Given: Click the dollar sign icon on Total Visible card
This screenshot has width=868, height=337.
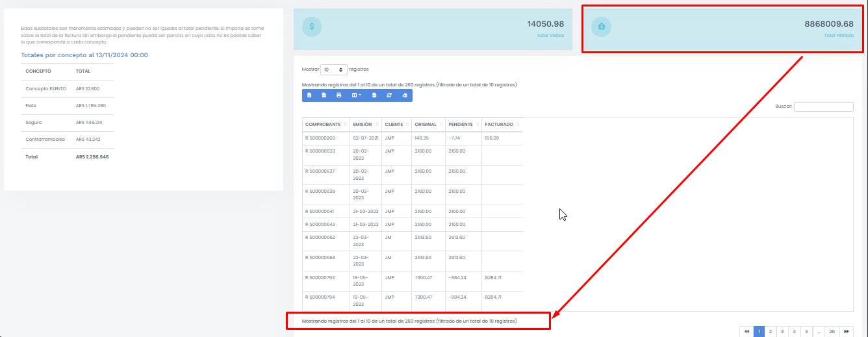Looking at the screenshot, I should coord(312,27).
